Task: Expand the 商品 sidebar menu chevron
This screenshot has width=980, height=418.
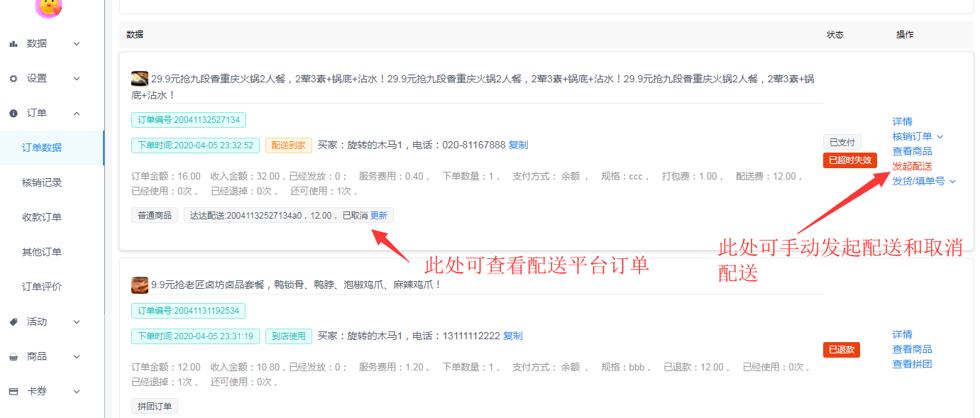Action: point(77,357)
